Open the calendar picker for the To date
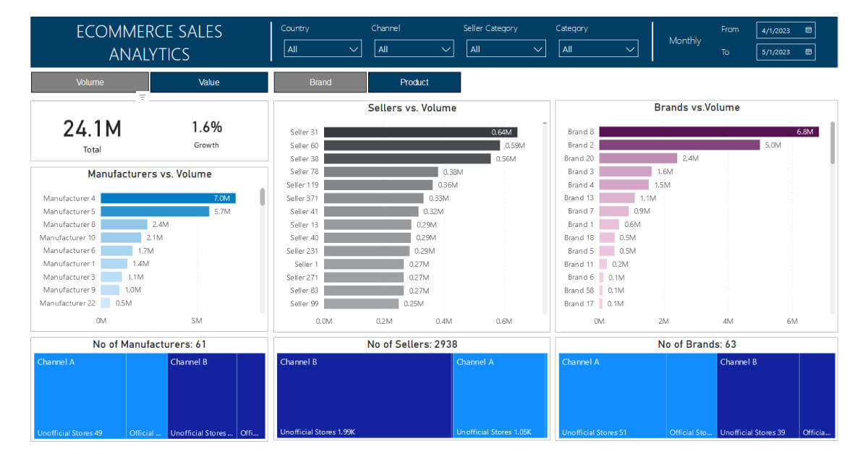The height and width of the screenshot is (454, 868). pyautogui.click(x=808, y=52)
